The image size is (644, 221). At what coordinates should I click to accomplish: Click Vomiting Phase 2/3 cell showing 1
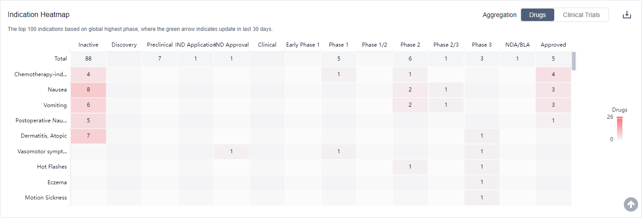[x=446, y=105]
